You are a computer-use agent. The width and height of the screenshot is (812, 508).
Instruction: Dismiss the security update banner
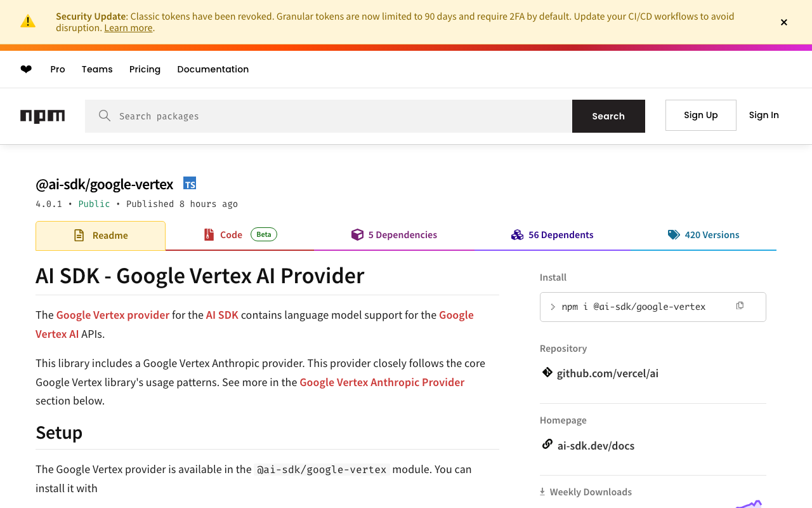click(x=784, y=22)
